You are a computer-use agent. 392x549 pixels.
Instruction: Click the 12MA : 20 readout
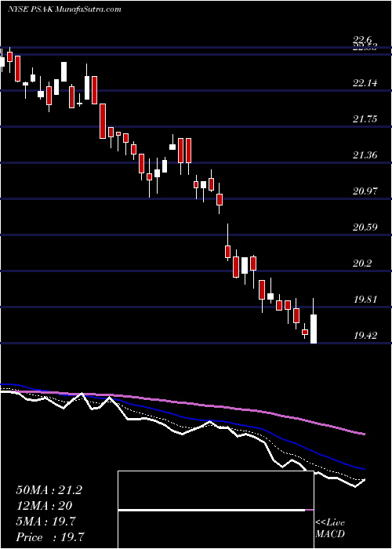[x=44, y=506]
